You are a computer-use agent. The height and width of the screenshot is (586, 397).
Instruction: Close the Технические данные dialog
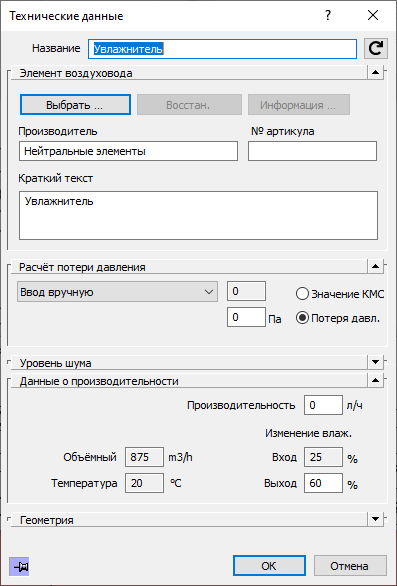(x=373, y=16)
